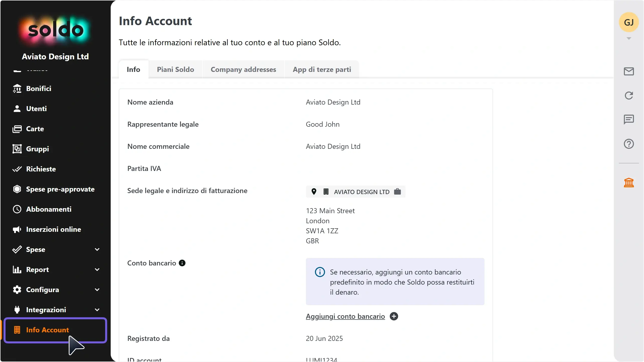Switch to the Piani Soldo tab
644x362 pixels.
pos(176,69)
